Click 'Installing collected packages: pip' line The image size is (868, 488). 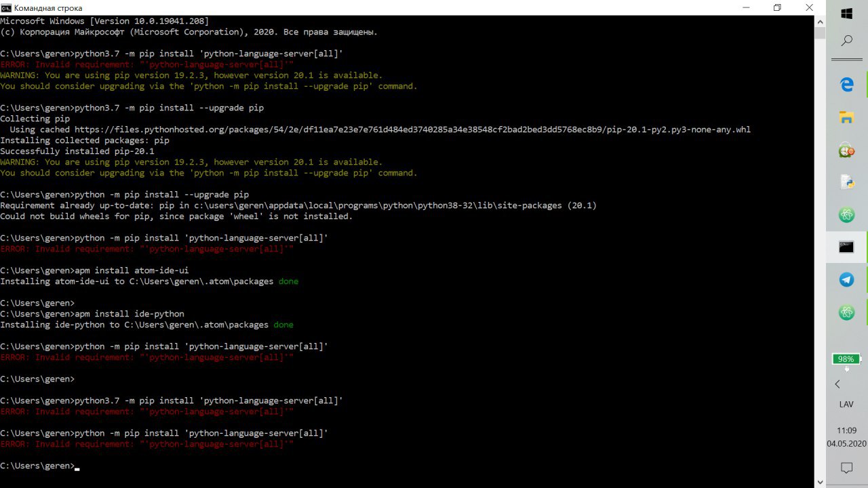[85, 140]
